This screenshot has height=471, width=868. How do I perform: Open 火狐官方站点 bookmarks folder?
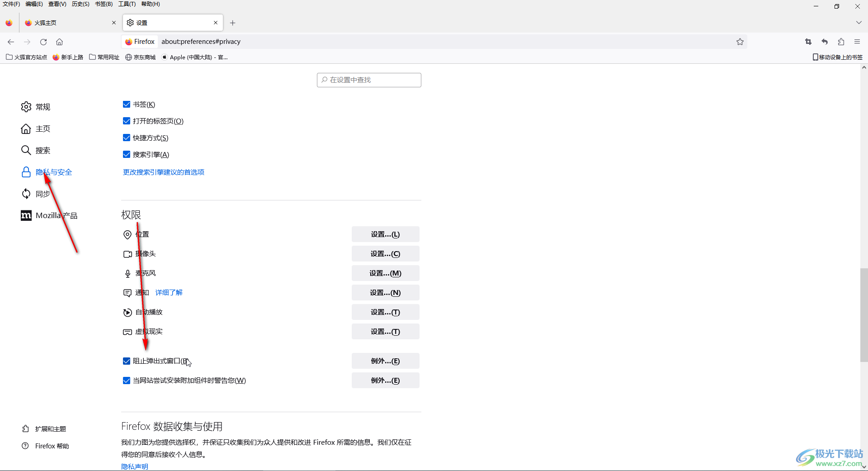pos(26,57)
